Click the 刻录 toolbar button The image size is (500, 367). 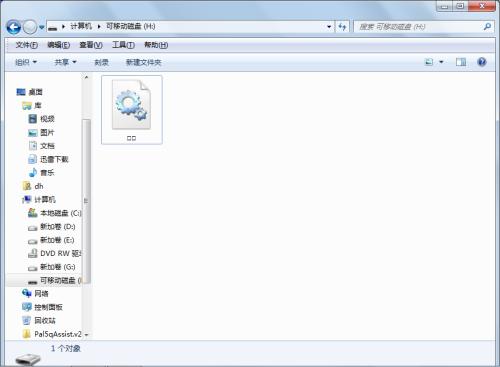(x=101, y=62)
